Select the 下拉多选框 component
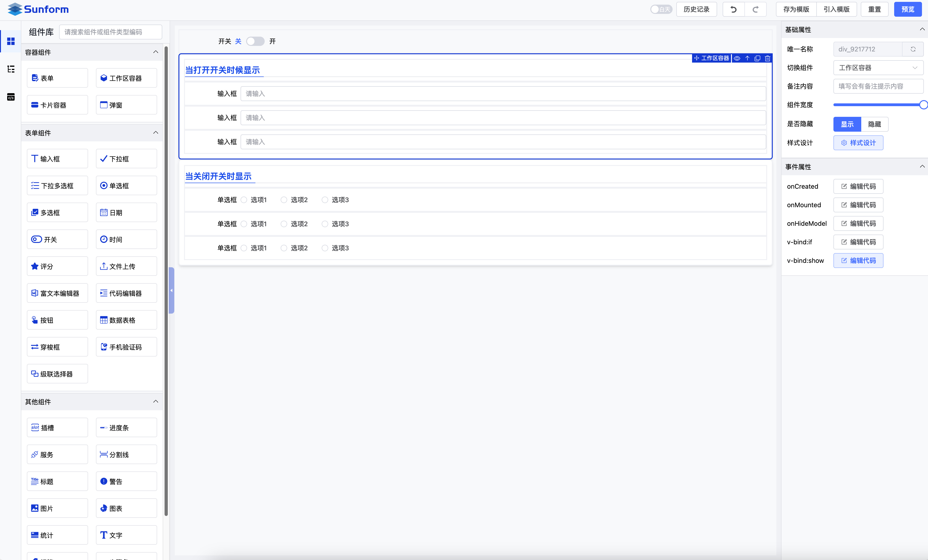The width and height of the screenshot is (928, 560). tap(57, 186)
